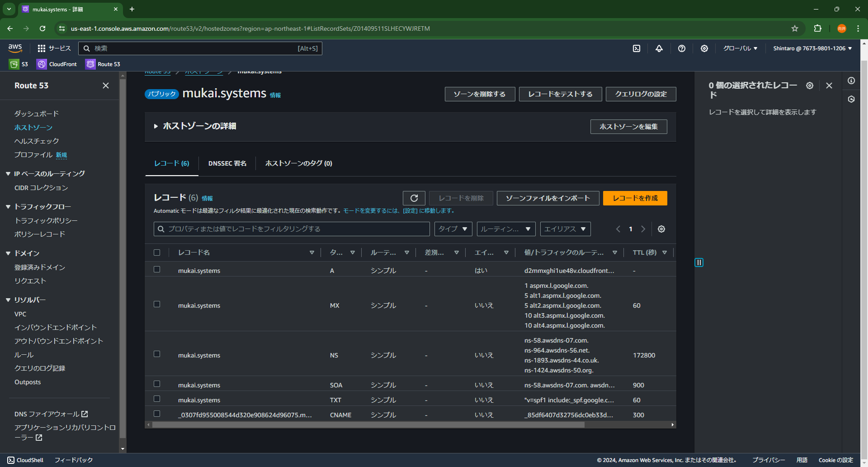The image size is (868, 467).
Task: Select all records with header checkbox
Action: point(157,253)
